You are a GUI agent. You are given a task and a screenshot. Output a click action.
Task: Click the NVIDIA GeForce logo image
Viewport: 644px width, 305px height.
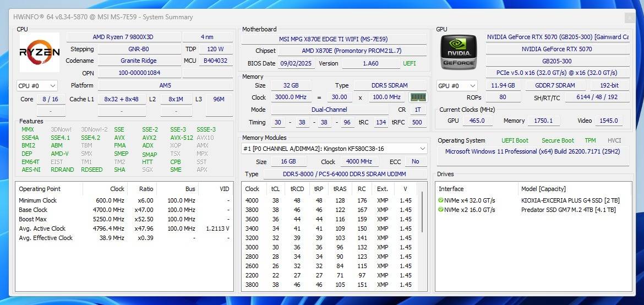point(459,53)
